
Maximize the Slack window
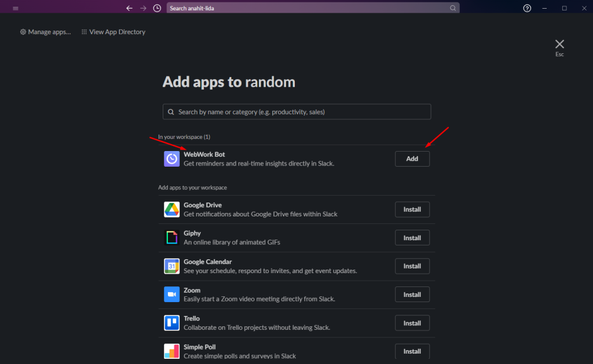coord(564,8)
